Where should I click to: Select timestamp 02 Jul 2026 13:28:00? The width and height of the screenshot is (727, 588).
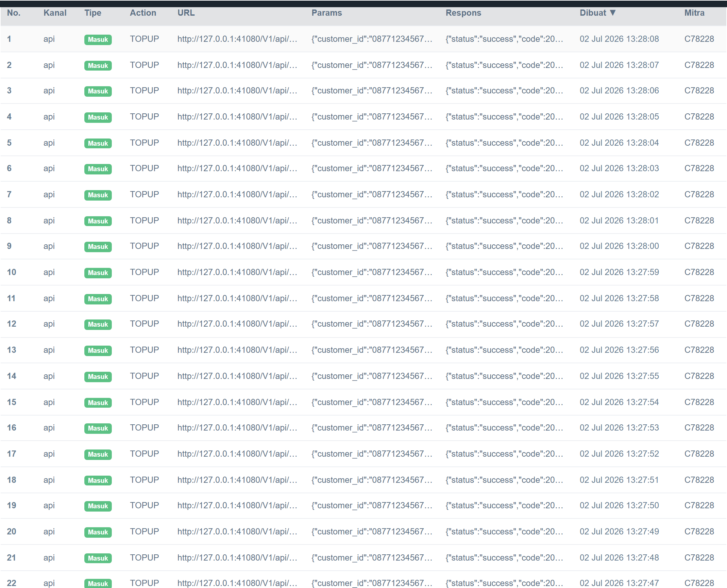pos(619,246)
